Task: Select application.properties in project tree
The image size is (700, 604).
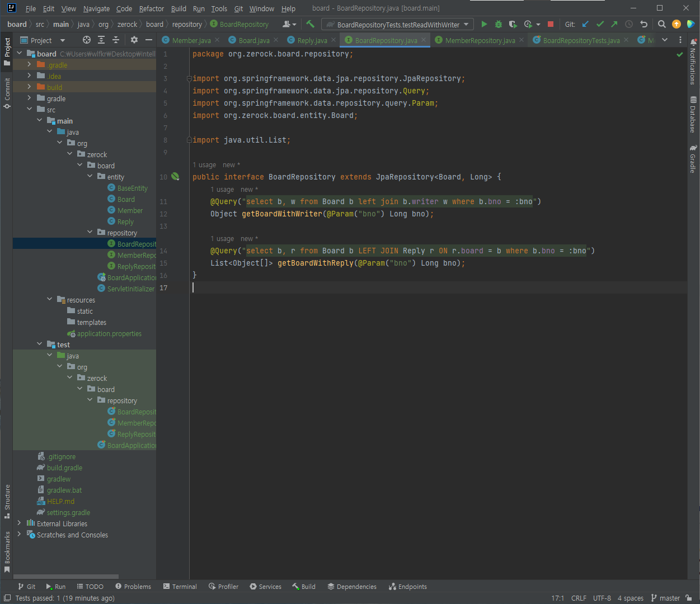Action: pyautogui.click(x=104, y=334)
